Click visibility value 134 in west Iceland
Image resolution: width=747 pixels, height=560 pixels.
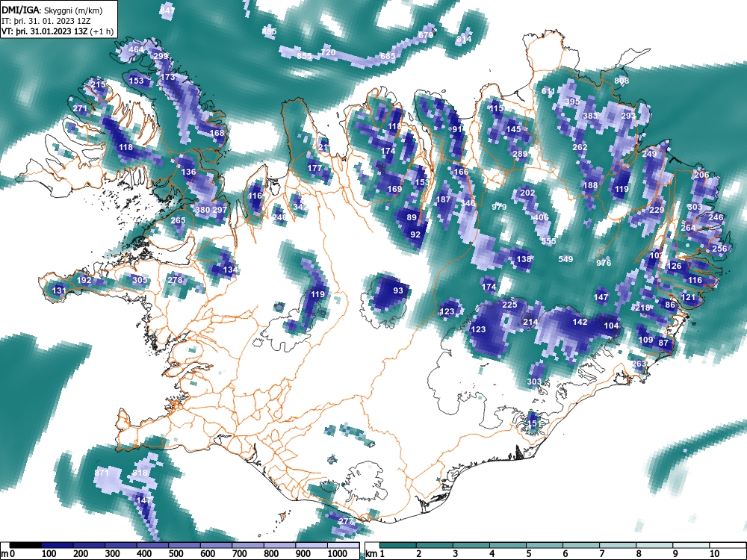pyautogui.click(x=230, y=270)
